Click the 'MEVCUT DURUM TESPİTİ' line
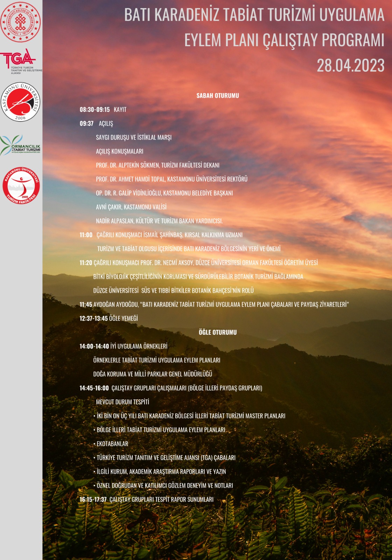The image size is (392, 560). click(122, 402)
